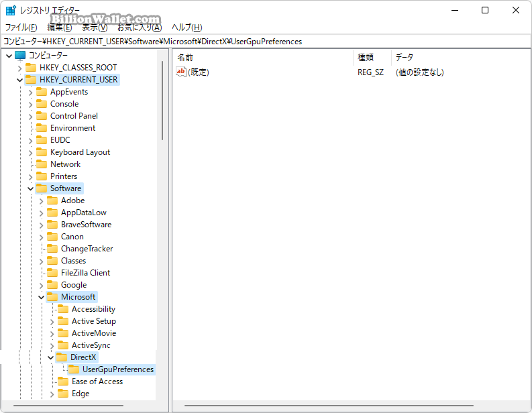532x413 pixels.
Task: Select the Ease of Access key label
Action: click(97, 381)
